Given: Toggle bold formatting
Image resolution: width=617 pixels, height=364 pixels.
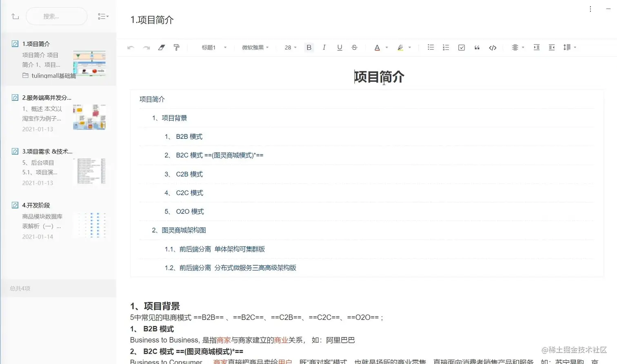Looking at the screenshot, I should click(x=309, y=47).
